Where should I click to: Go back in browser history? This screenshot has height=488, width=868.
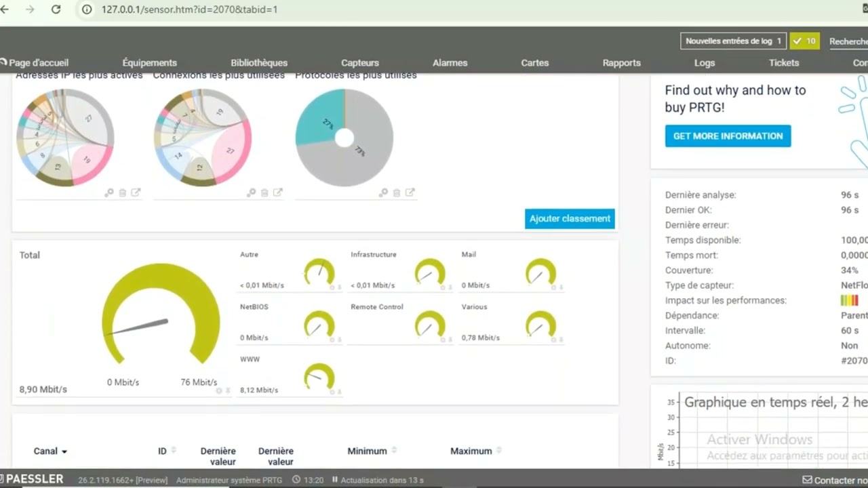tap(5, 9)
